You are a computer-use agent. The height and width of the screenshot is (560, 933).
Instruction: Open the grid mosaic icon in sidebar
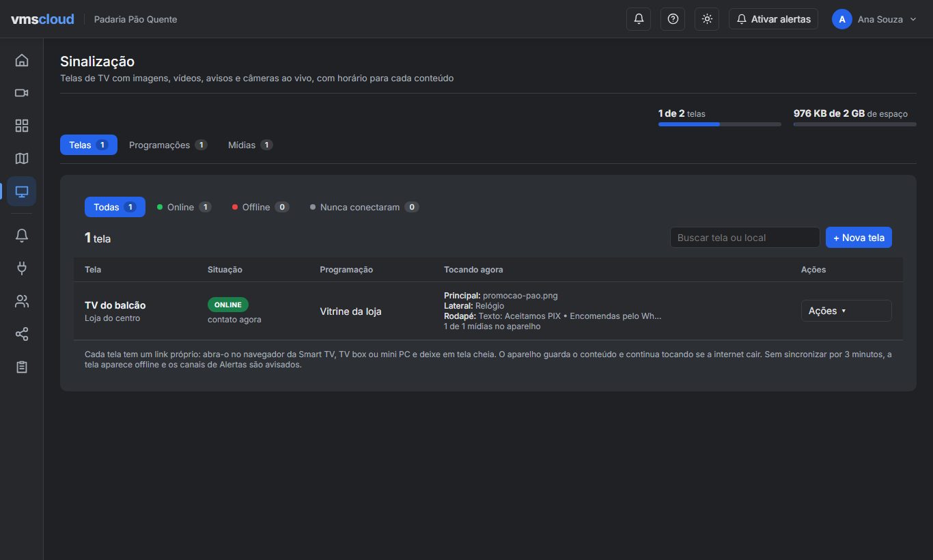click(22, 126)
